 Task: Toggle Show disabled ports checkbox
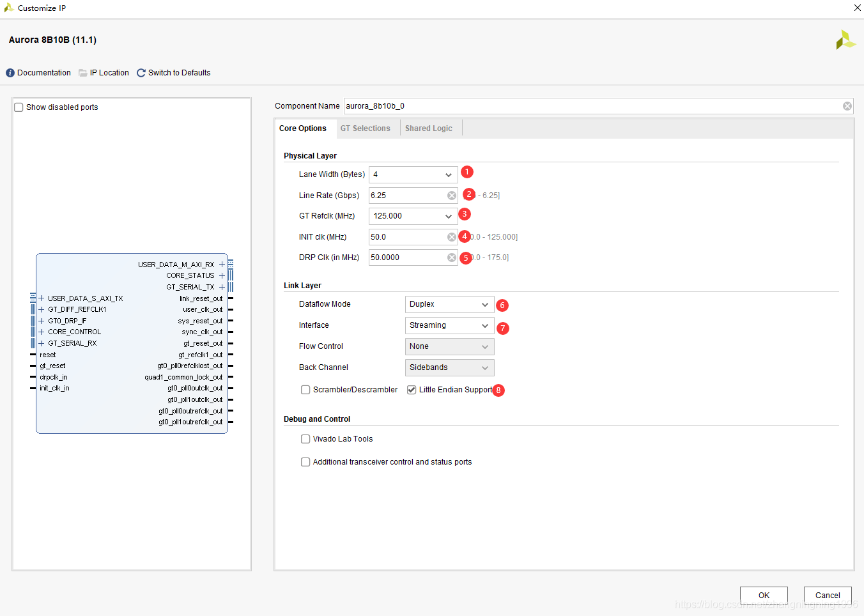click(x=19, y=107)
